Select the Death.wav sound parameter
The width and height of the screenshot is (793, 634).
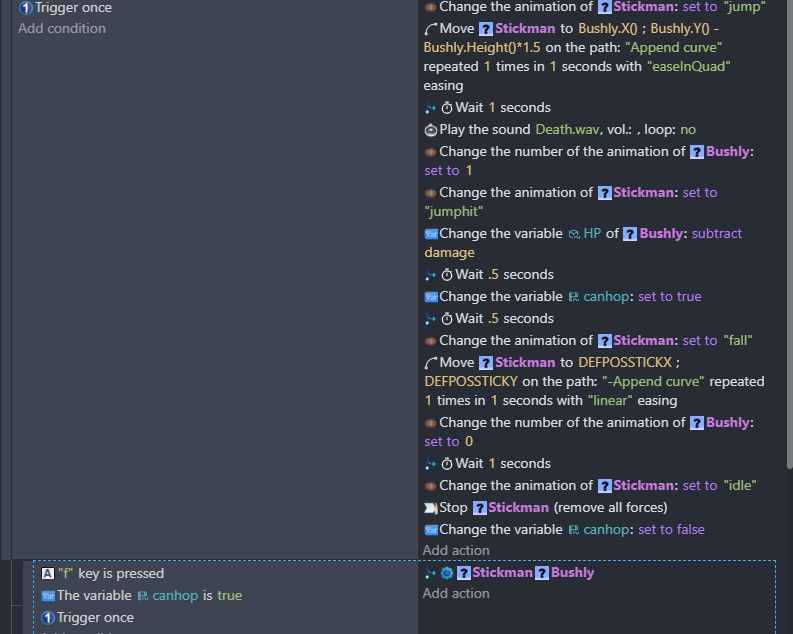pos(567,129)
